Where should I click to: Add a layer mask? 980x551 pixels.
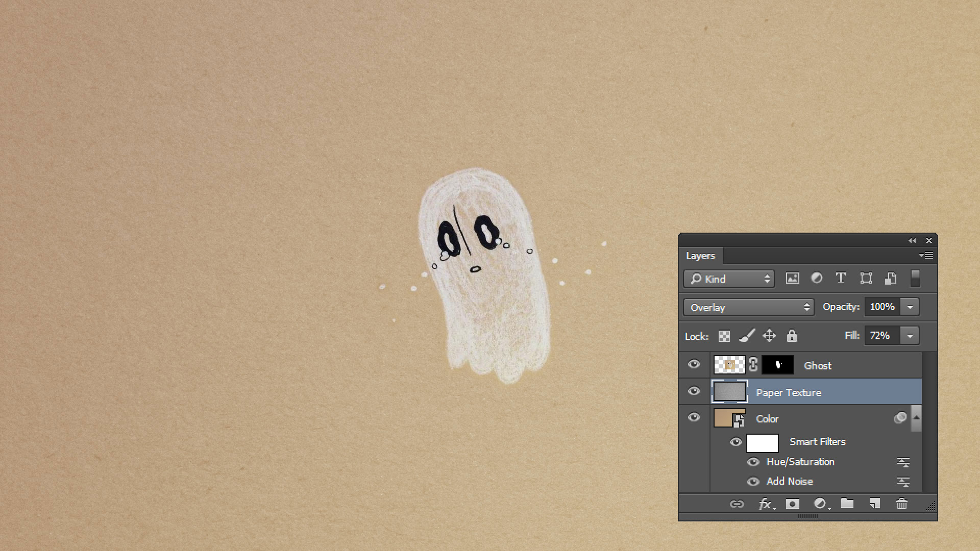point(792,504)
